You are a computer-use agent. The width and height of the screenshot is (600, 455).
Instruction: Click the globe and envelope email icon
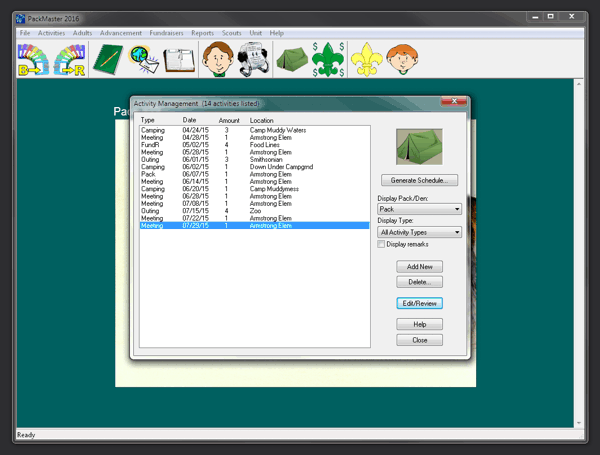point(144,60)
